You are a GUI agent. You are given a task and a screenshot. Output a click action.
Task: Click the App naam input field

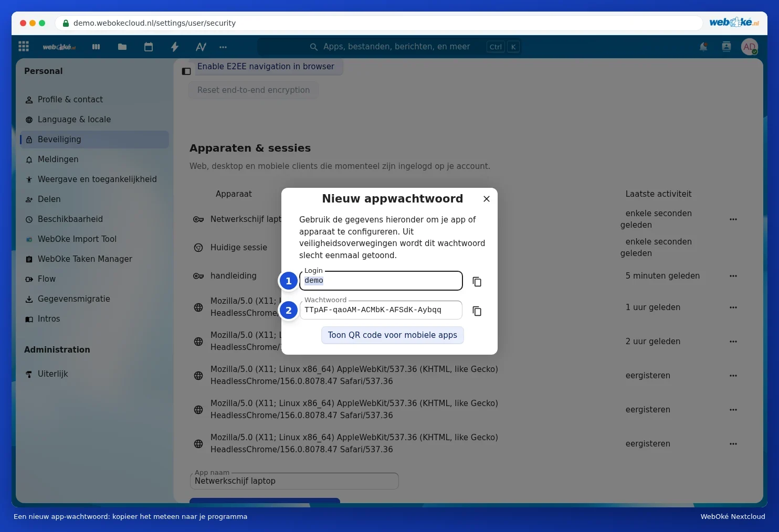pyautogui.click(x=294, y=481)
